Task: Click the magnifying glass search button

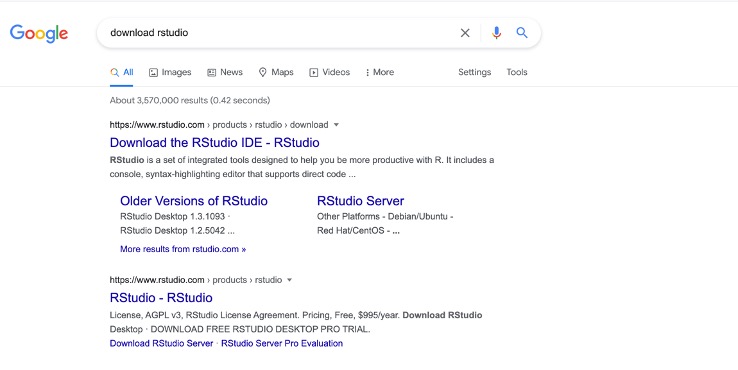Action: 521,32
